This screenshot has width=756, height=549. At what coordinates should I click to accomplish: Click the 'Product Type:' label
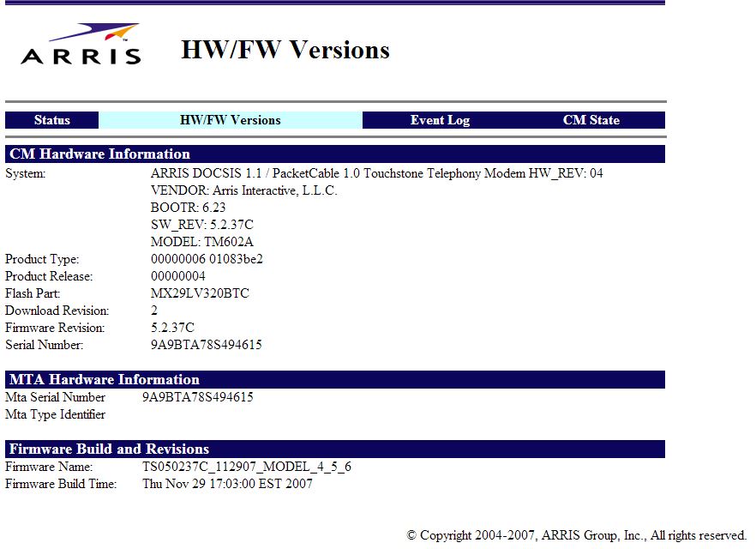42,259
